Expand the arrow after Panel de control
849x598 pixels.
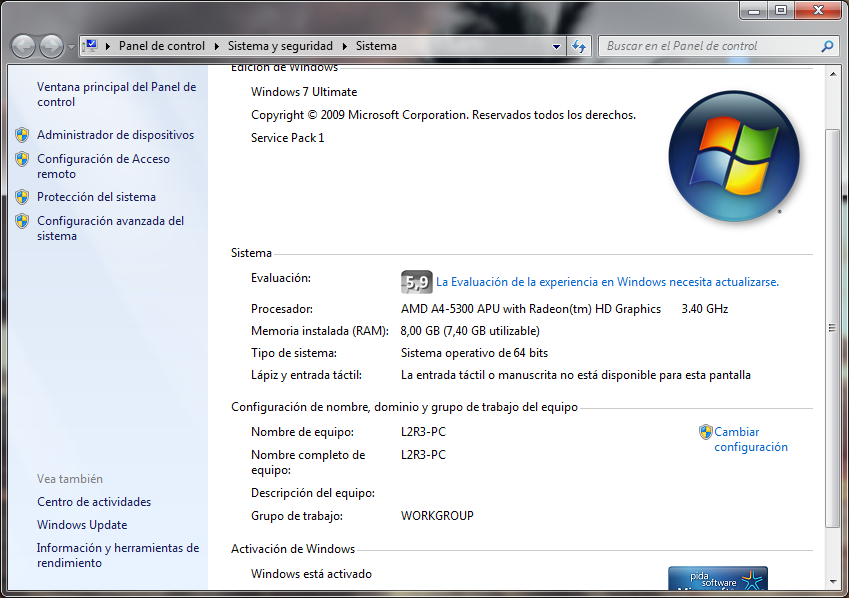(x=217, y=46)
